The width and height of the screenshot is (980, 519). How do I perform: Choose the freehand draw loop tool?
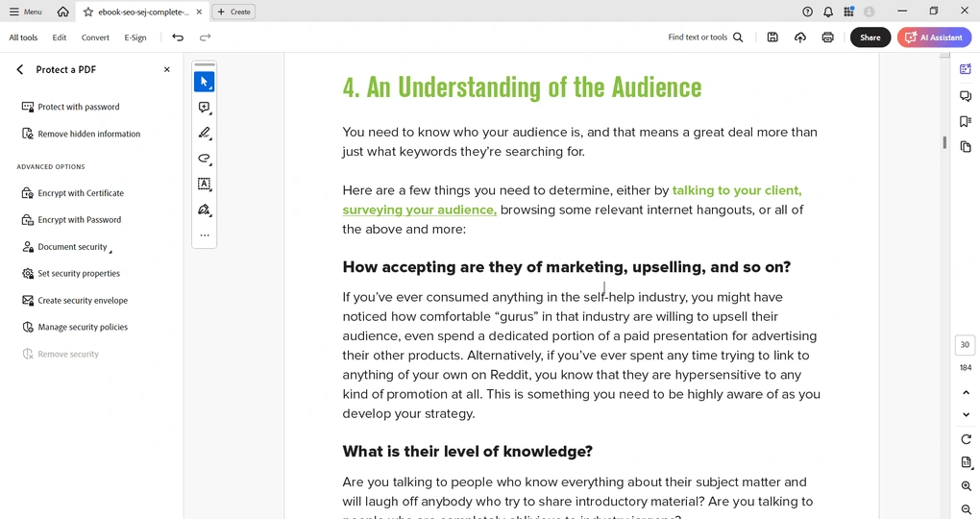(204, 159)
